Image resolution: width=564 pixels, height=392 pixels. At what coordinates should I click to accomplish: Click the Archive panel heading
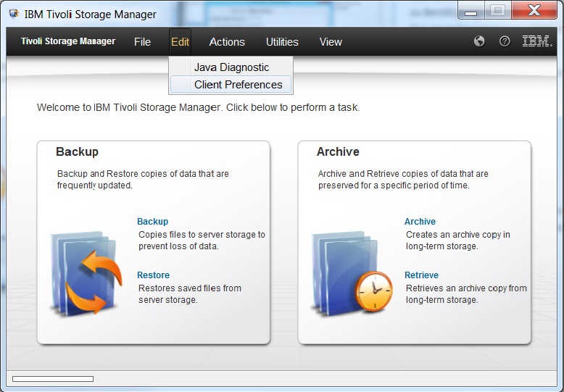click(x=338, y=151)
